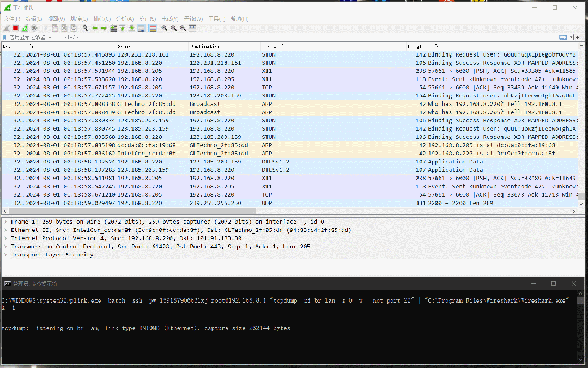Expand Transport Layer Security row
This screenshot has height=368, width=588.
tap(5, 255)
